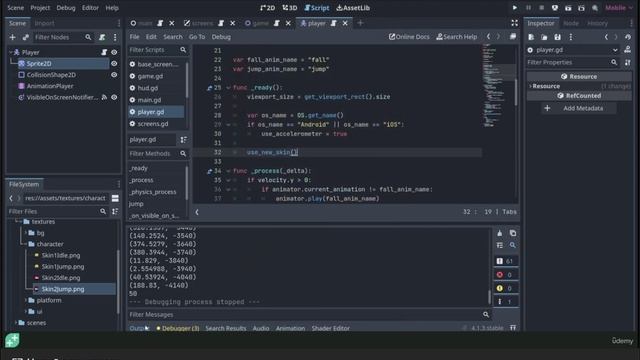Toggle FileSystem split mode icon
640x360 pixels.
(115, 198)
